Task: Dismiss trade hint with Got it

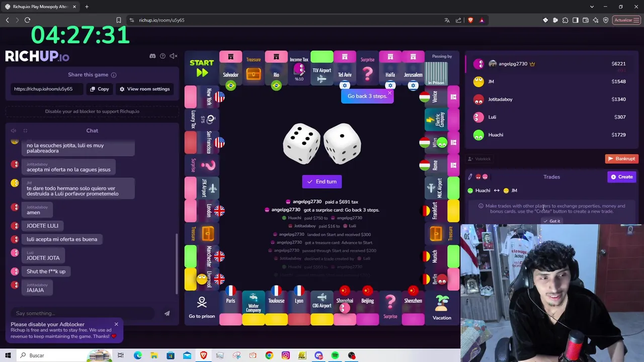Action: coord(551,221)
